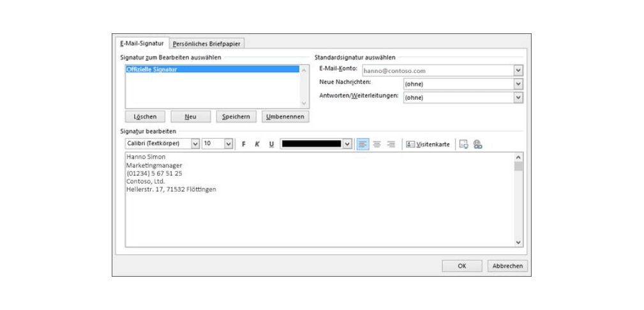
Task: Open the font size dropdown arrow
Action: [228, 144]
